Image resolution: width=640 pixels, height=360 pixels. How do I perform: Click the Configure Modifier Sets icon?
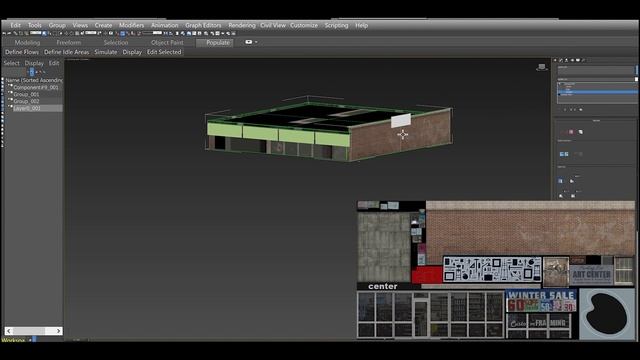581,109
